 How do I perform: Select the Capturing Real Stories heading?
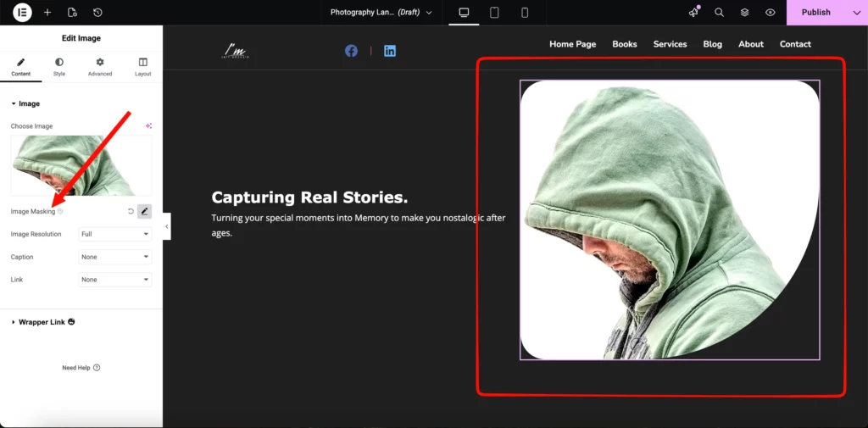[x=309, y=197]
